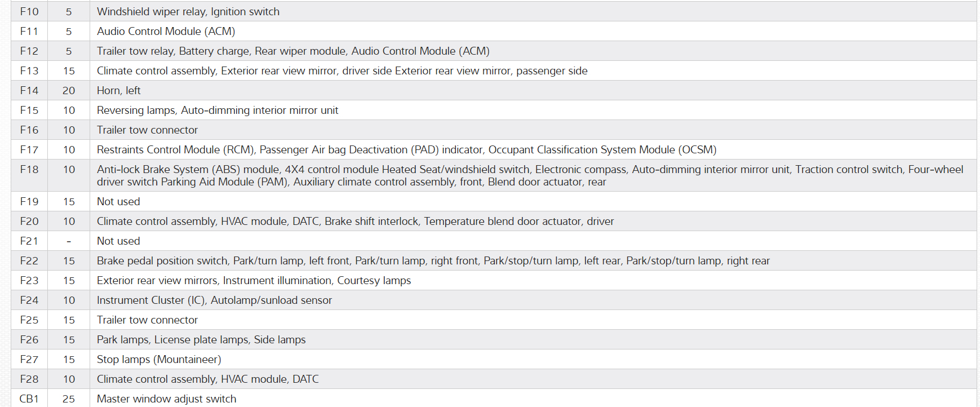Select 'Reversing lamps, Auto-dimming interior mirror unit' text
Viewport: 980px width, 407px height.
217,110
